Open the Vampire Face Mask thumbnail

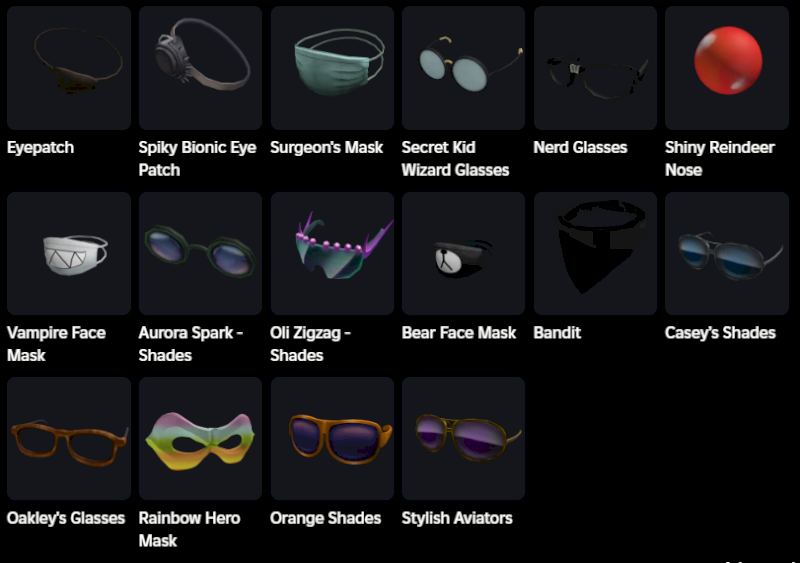click(x=69, y=253)
